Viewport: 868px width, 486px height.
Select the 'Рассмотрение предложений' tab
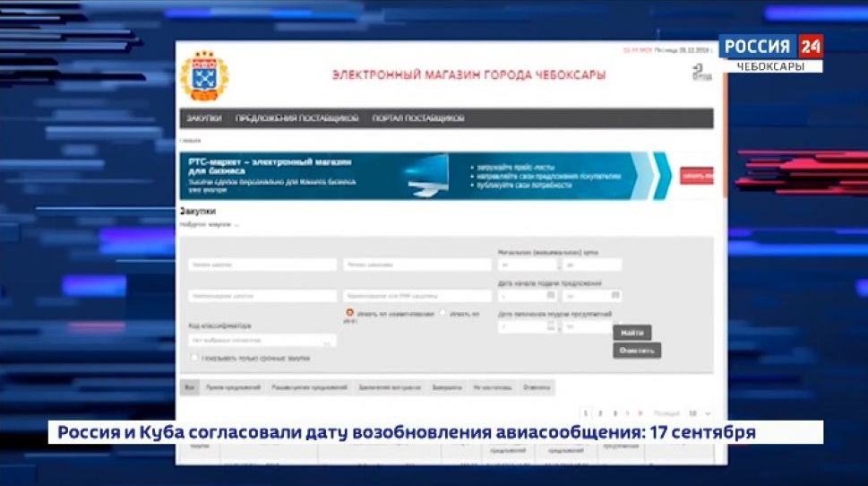[309, 387]
